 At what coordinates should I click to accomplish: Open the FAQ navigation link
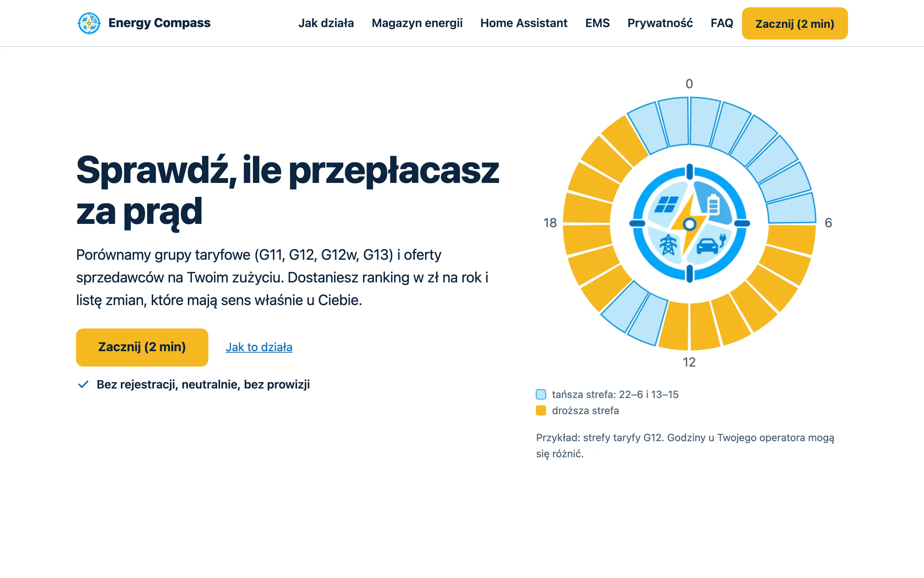pyautogui.click(x=722, y=23)
